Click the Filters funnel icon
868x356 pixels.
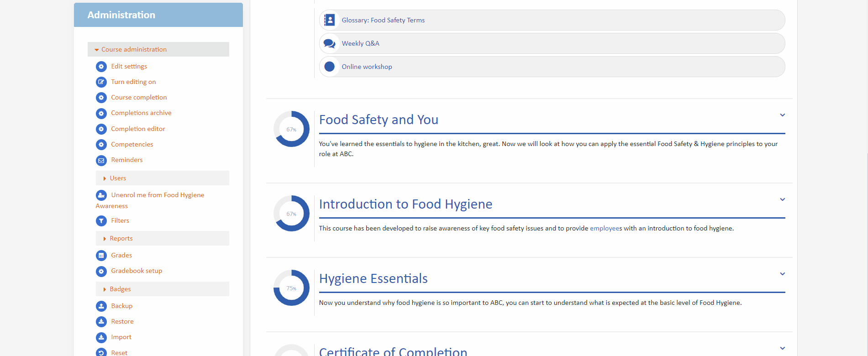point(101,221)
